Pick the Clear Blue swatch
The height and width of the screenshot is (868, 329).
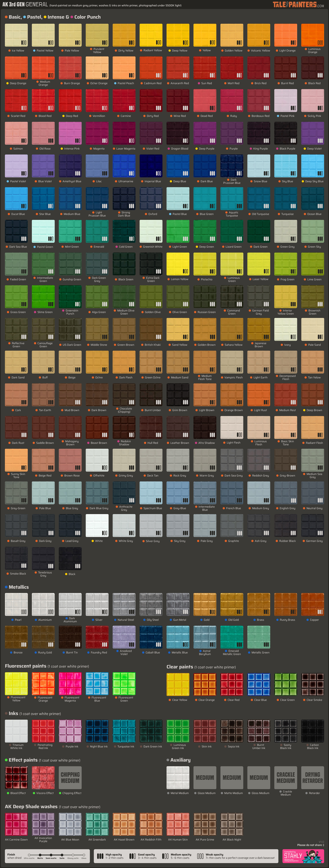click(259, 684)
